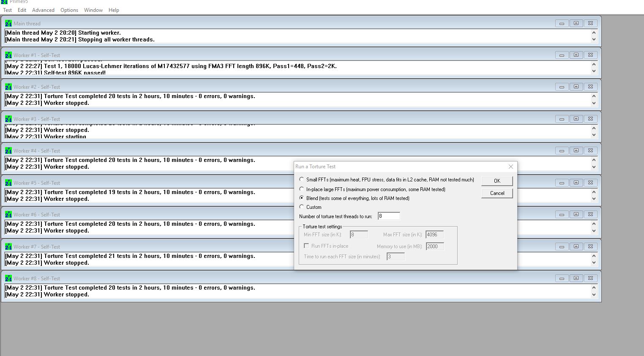The width and height of the screenshot is (644, 356).
Task: Open the Help menu
Action: [114, 10]
